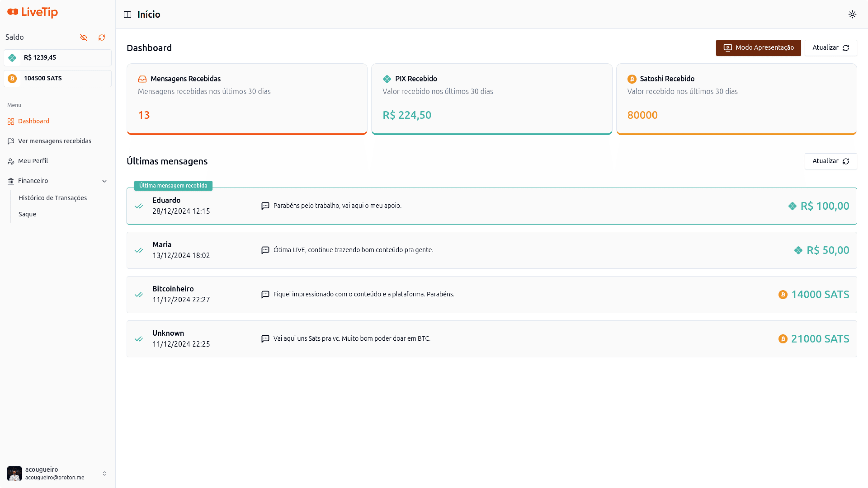Click the sidebar collapse icon beside Início
Screen dimensions: 868x488
click(x=127, y=14)
